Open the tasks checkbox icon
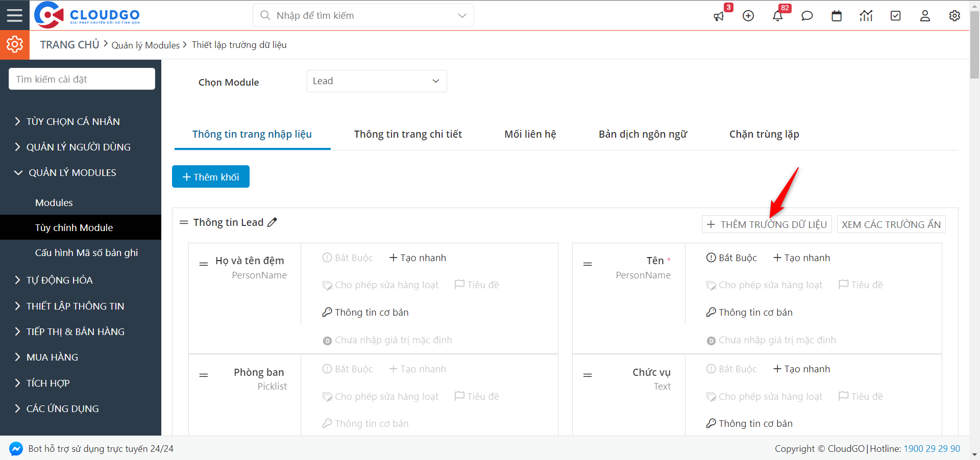Image resolution: width=980 pixels, height=460 pixels. point(895,15)
